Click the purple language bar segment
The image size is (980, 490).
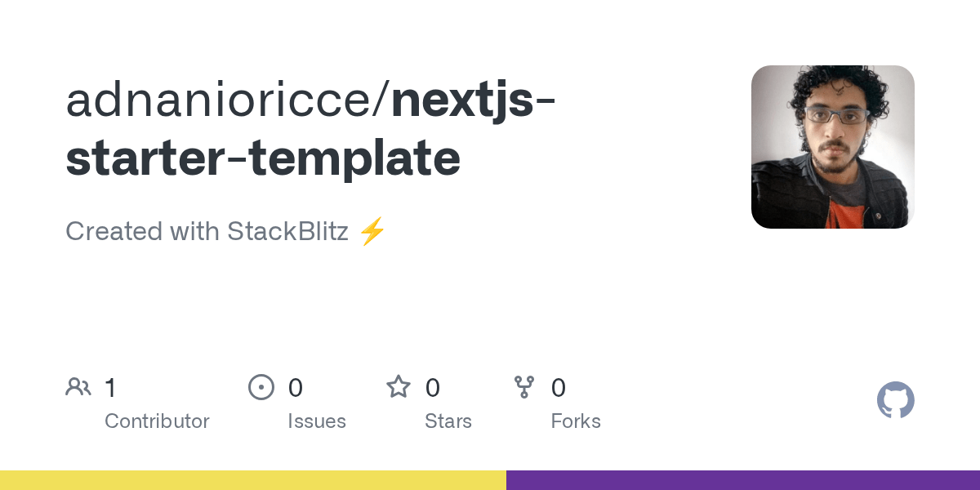[x=743, y=480]
